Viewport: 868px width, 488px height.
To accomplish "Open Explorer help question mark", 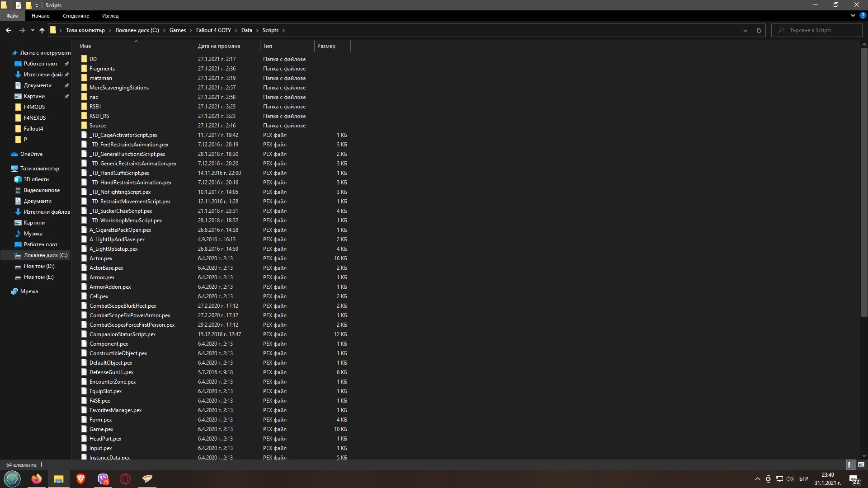I will 863,15.
